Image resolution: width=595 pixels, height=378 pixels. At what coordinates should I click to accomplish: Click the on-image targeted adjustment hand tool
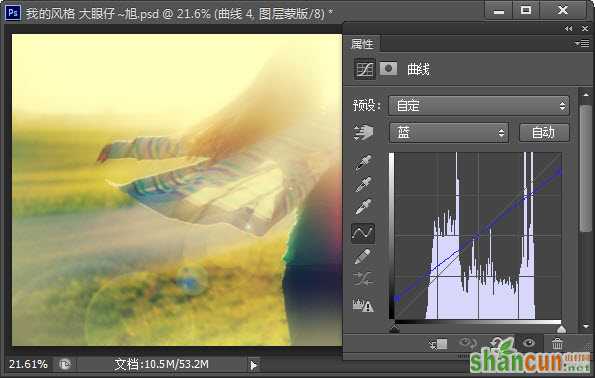[363, 133]
